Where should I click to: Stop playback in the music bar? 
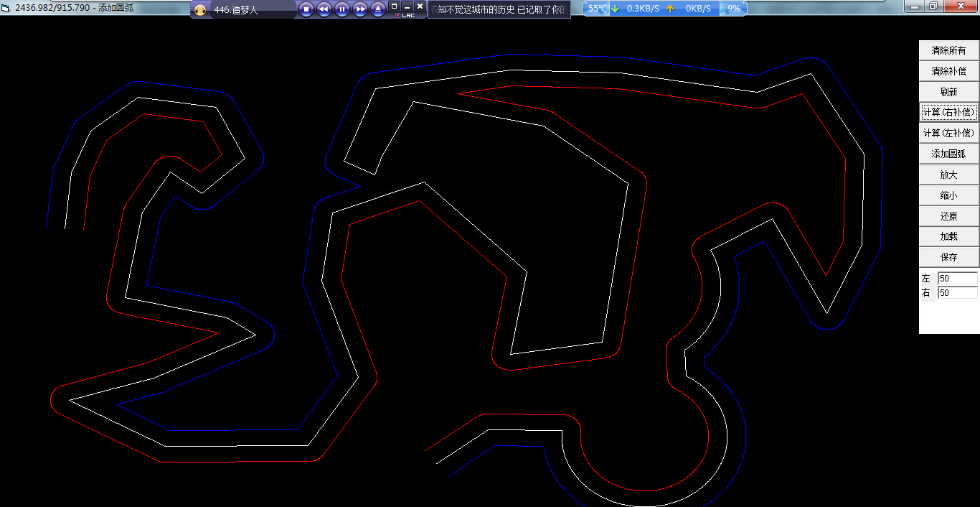point(306,9)
